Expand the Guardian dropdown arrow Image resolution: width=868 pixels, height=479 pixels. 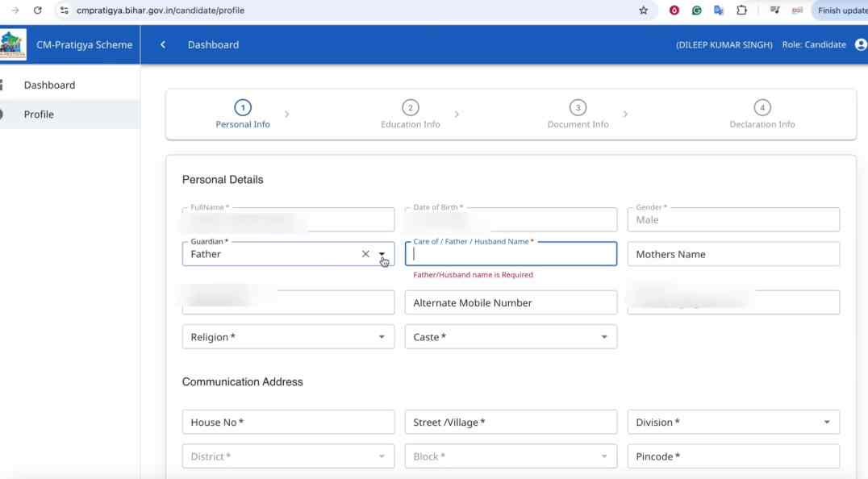point(382,254)
